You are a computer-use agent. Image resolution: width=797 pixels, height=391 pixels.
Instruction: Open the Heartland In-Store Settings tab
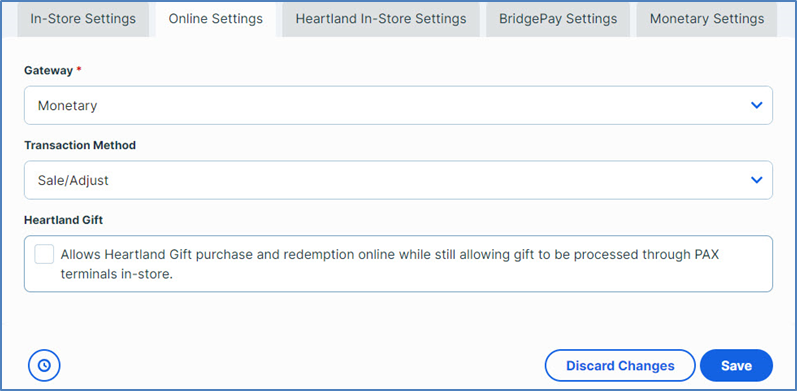coord(381,19)
